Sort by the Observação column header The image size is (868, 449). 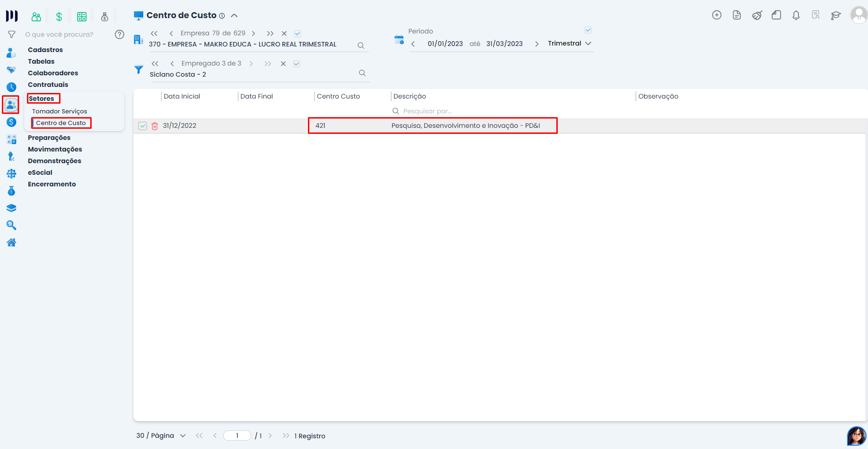pos(658,96)
